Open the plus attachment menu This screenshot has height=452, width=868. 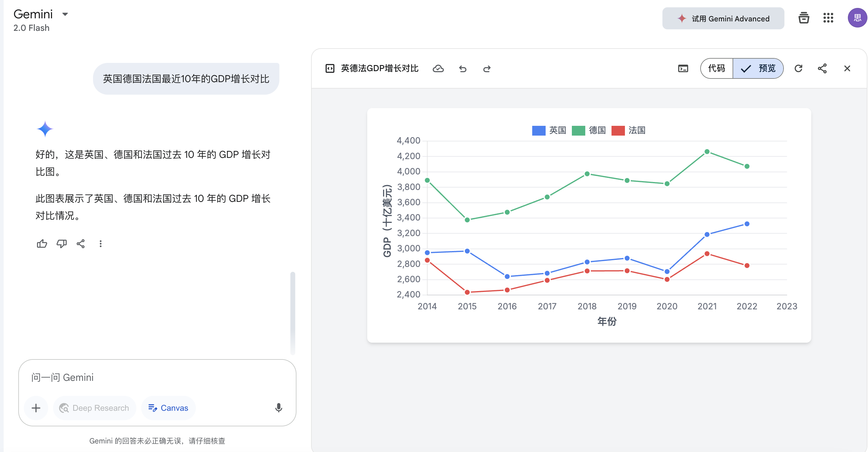(x=36, y=408)
